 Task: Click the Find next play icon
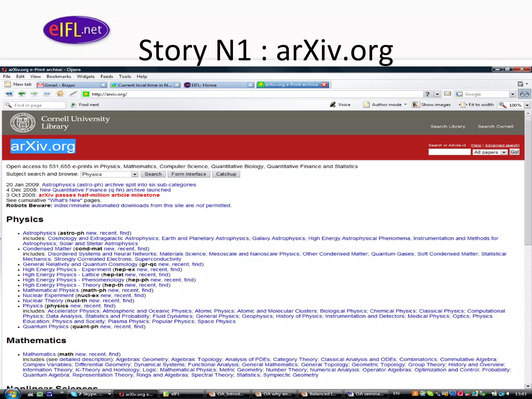click(74, 105)
